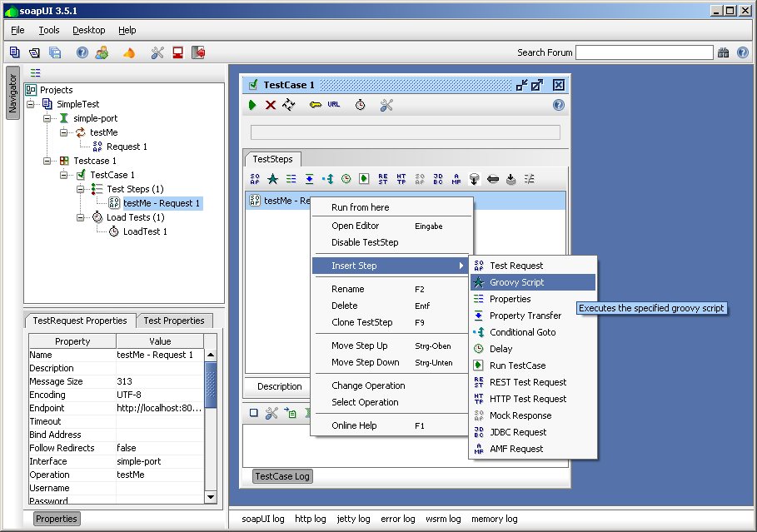Click Properties step icon in TestSteps toolbar
Viewport: 757px width, 532px height.
(x=291, y=179)
